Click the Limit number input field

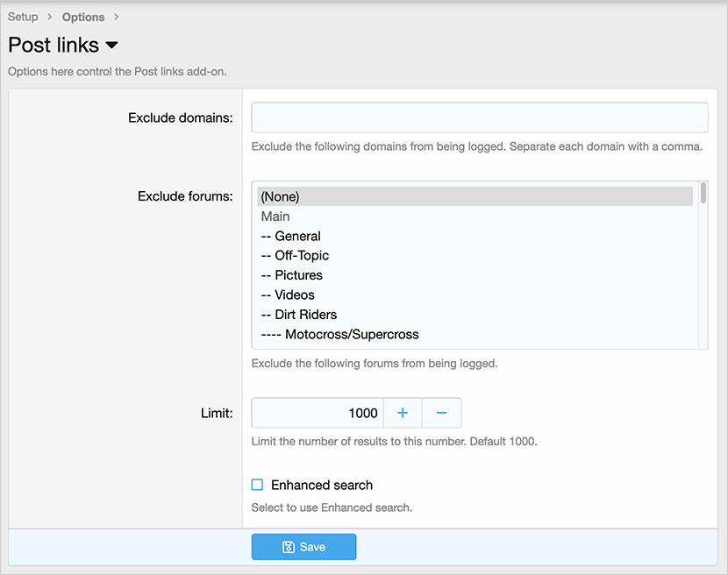(x=318, y=413)
